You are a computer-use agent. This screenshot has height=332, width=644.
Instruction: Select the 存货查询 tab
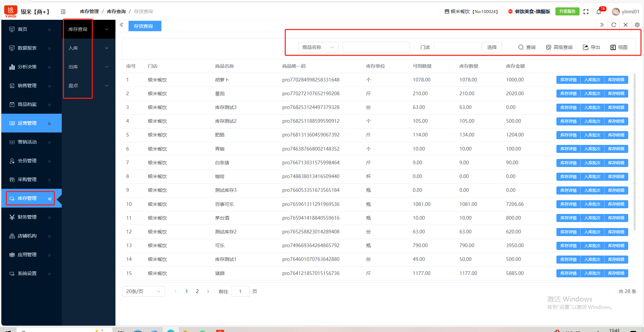point(145,26)
